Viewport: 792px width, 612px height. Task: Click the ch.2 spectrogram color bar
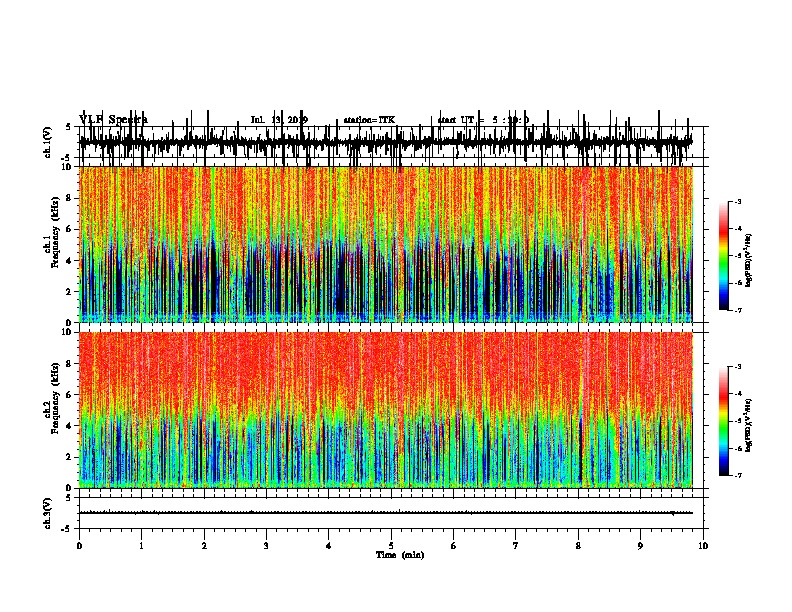[x=723, y=421]
